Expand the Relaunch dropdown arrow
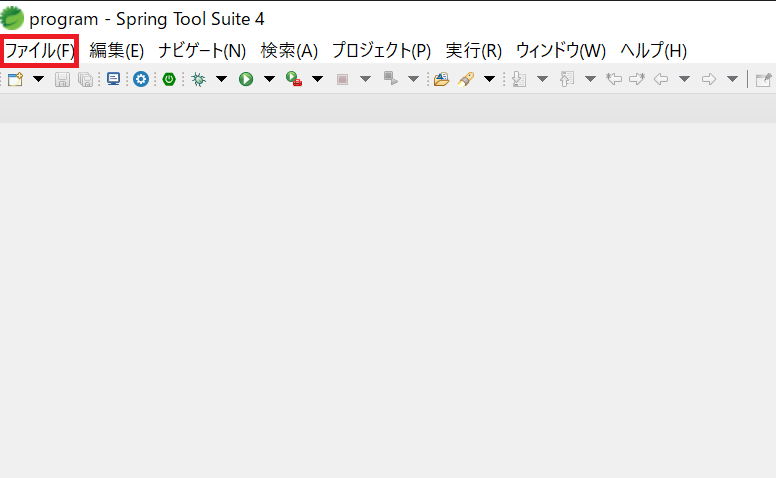The height and width of the screenshot is (478, 776). [x=413, y=79]
